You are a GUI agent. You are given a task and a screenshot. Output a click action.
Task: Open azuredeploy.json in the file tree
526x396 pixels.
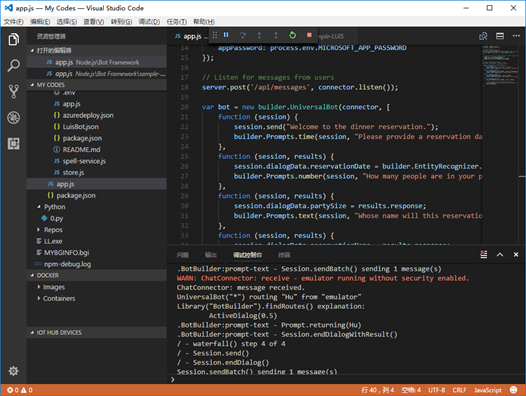[x=97, y=115]
